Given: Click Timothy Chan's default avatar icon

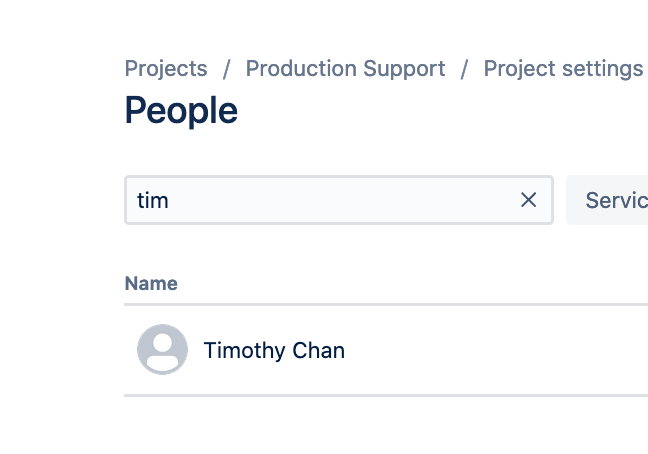Looking at the screenshot, I should pos(162,349).
